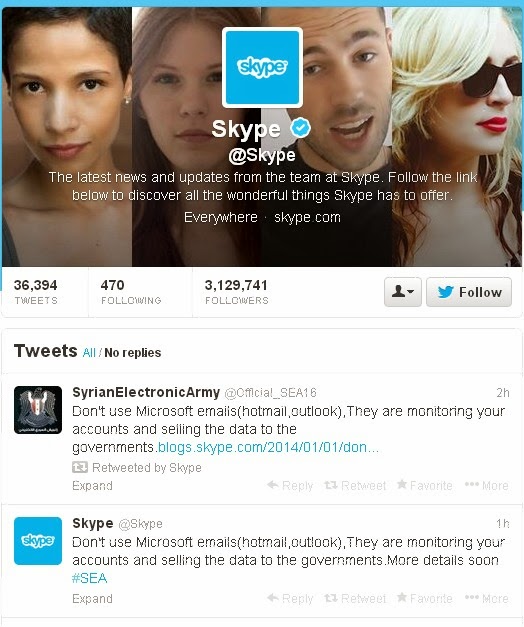The image size is (524, 627).
Task: Retweet Skype's #SEA tweet
Action: pos(355,598)
